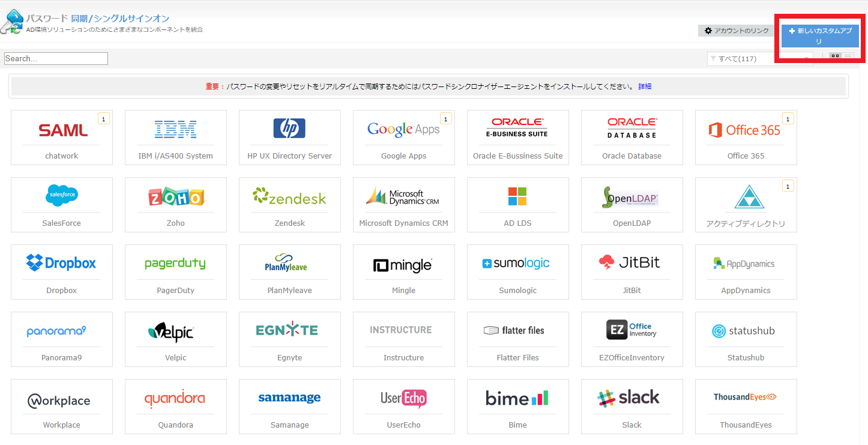Click the count badge on chatwork tile
The height and width of the screenshot is (445, 868).
tap(104, 119)
